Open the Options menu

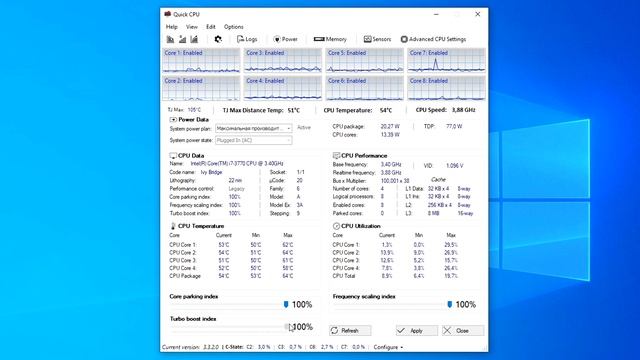(233, 27)
